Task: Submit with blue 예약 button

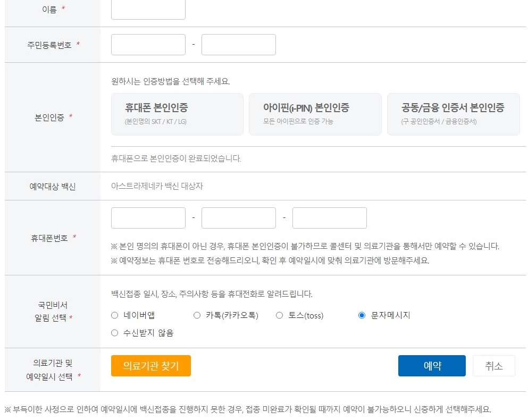Action: 432,366
